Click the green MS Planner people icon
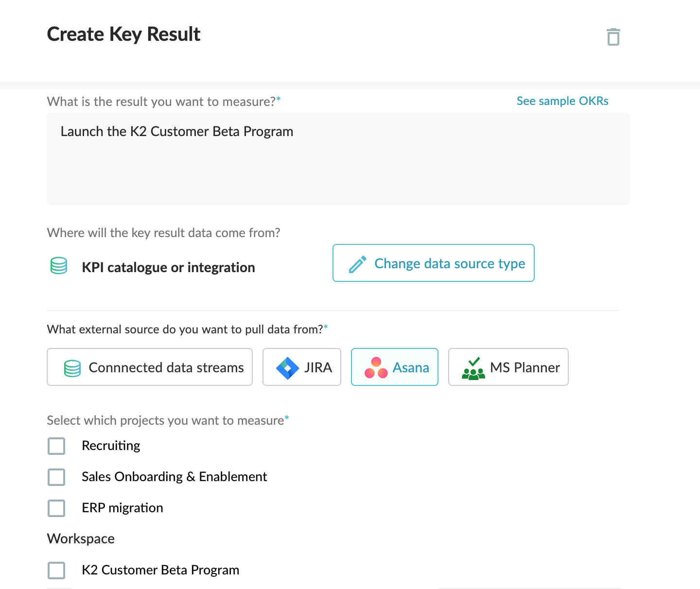The image size is (700, 589). (x=473, y=369)
